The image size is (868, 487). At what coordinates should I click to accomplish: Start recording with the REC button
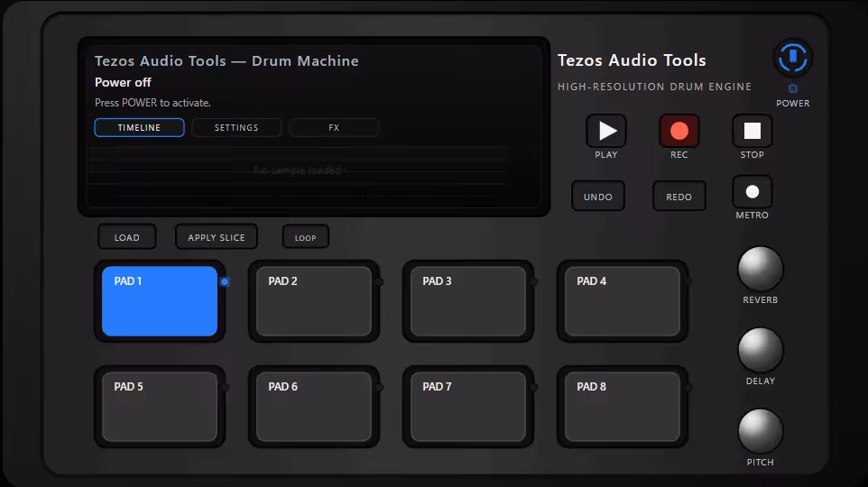(x=679, y=131)
